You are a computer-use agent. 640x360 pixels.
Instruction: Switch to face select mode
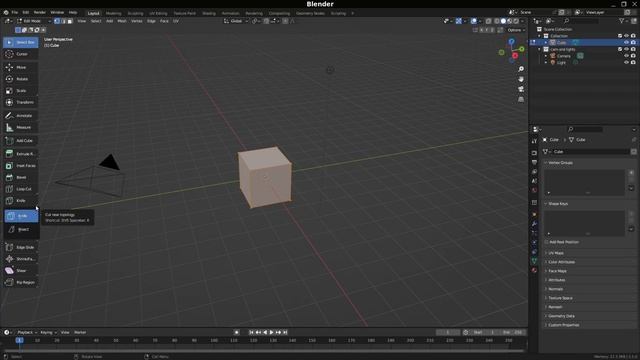pyautogui.click(x=70, y=21)
